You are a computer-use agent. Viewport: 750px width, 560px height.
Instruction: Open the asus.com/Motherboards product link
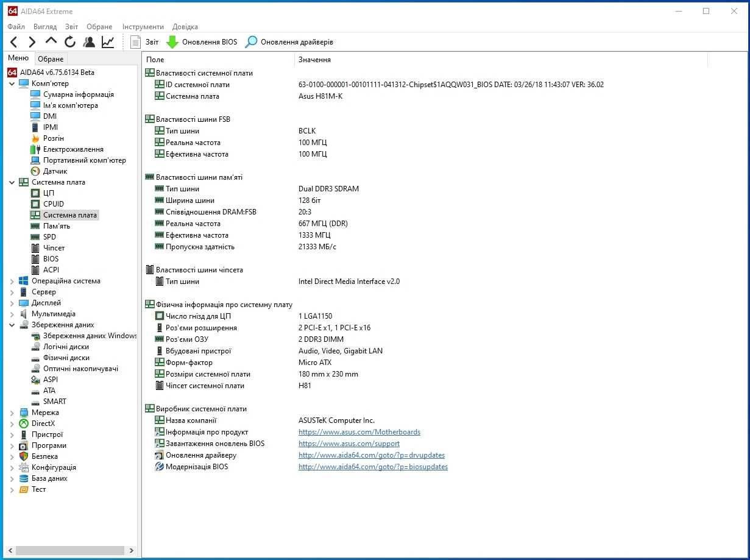pos(359,432)
